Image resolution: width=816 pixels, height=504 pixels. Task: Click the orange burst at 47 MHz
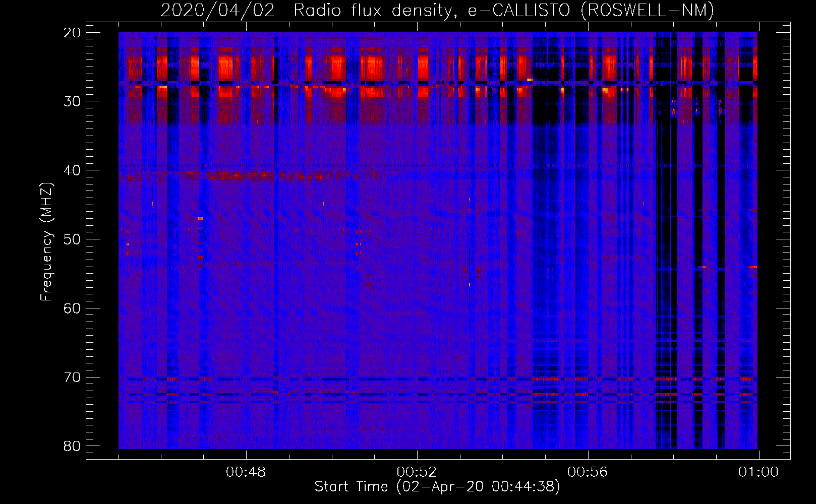coord(200,219)
